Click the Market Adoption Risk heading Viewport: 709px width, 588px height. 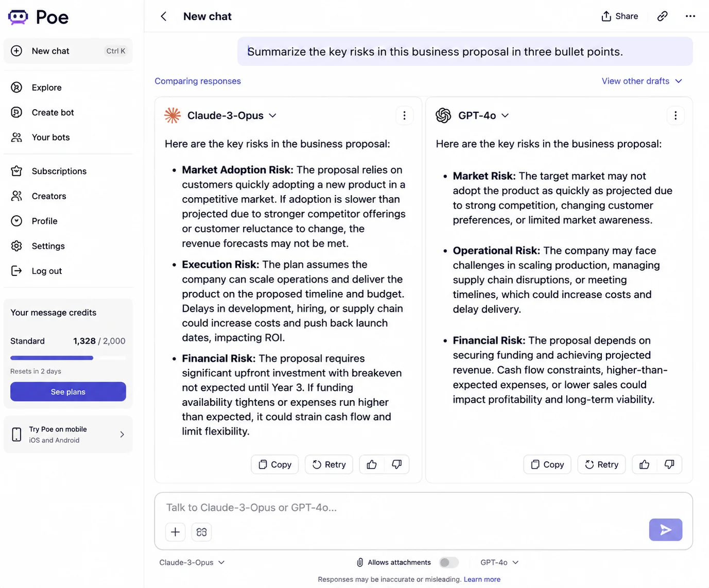237,170
